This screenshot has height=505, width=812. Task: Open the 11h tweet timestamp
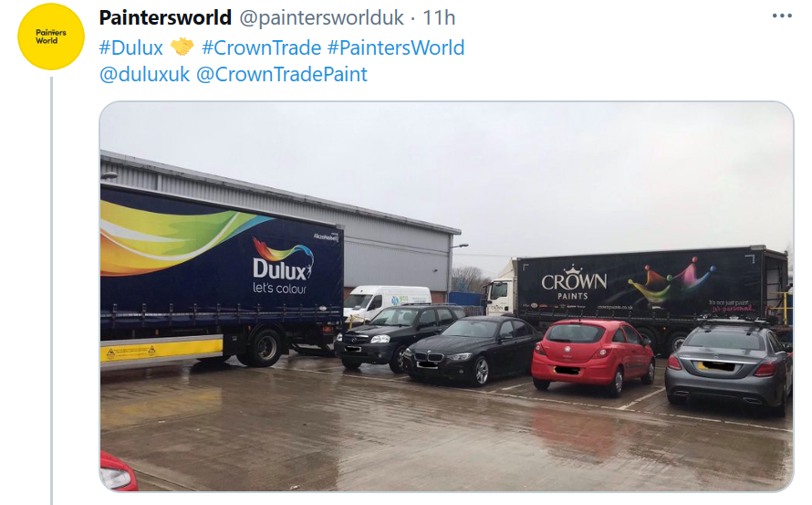(439, 18)
